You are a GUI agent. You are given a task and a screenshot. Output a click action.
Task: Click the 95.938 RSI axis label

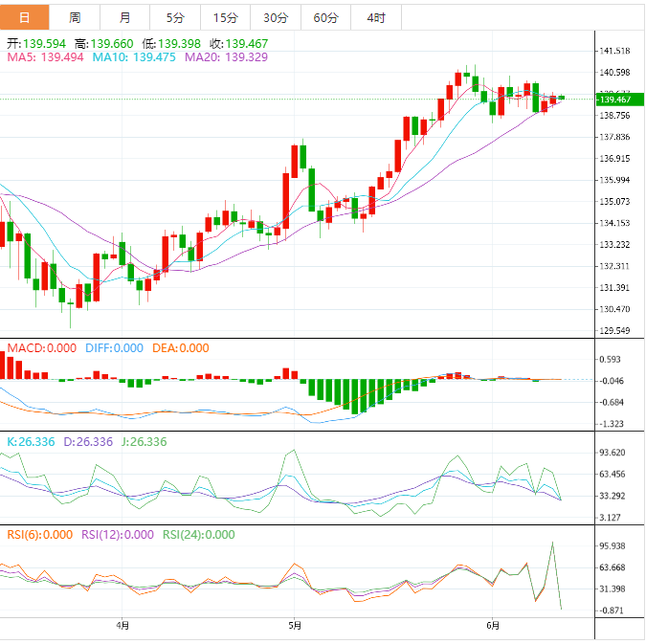(613, 546)
